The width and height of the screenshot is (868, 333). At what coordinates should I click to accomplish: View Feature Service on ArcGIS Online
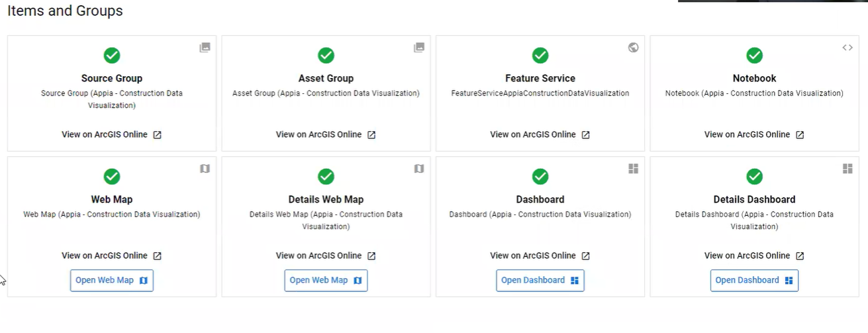pos(540,134)
